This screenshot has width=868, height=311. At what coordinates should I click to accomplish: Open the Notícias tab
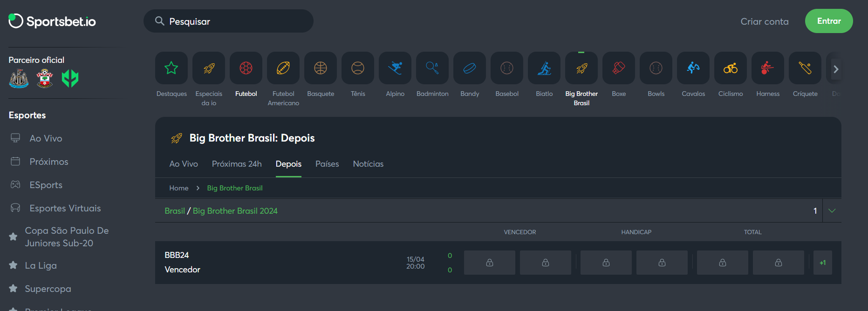[368, 164]
